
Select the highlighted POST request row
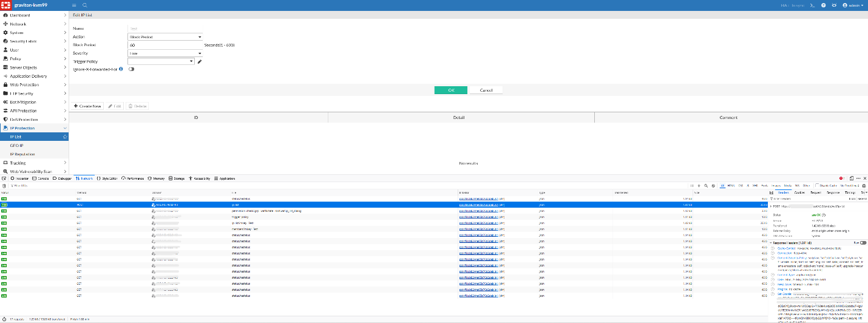click(x=384, y=205)
